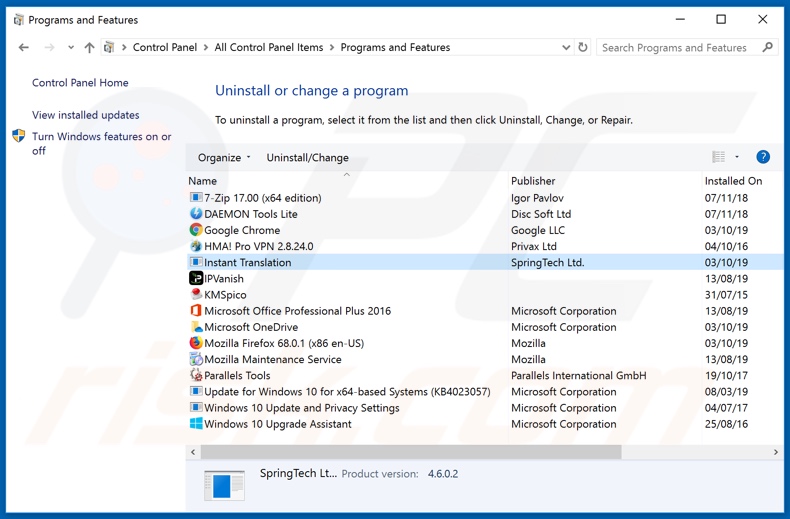Select the Google Chrome row name
Image resolution: width=790 pixels, height=519 pixels.
[x=242, y=230]
